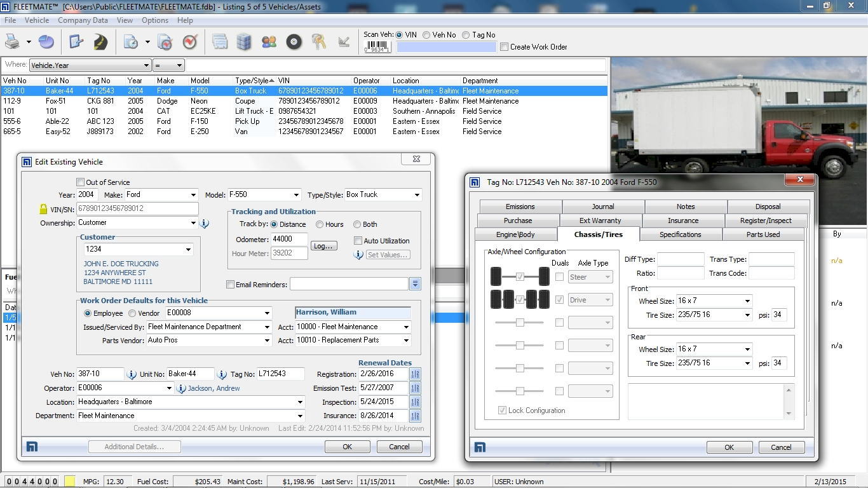
Task: Open the Make dropdown showing Ford
Action: click(194, 194)
